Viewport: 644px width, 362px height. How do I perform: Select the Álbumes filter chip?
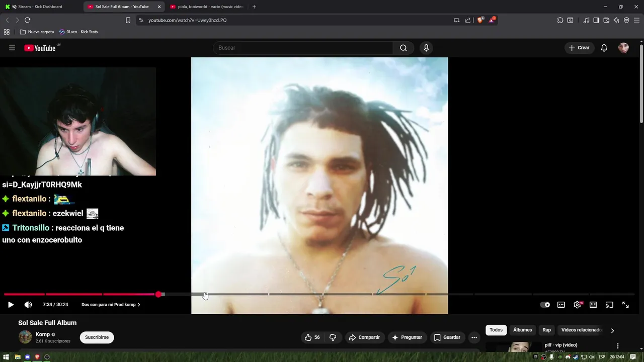(522, 330)
